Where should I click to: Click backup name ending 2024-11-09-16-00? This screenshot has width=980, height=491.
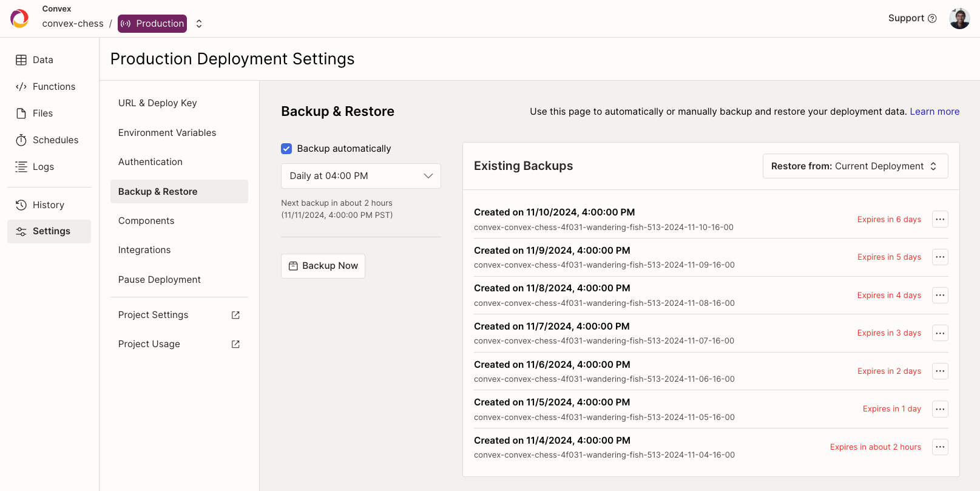click(x=604, y=265)
